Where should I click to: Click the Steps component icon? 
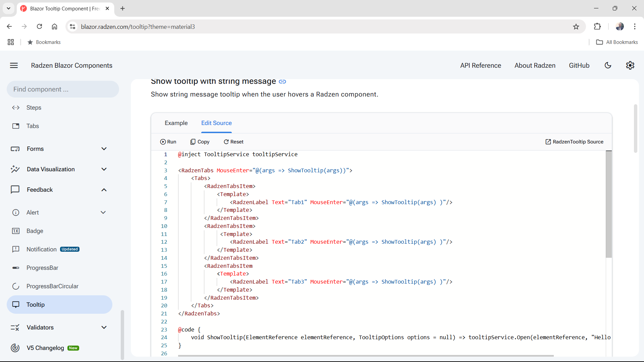coord(15,107)
